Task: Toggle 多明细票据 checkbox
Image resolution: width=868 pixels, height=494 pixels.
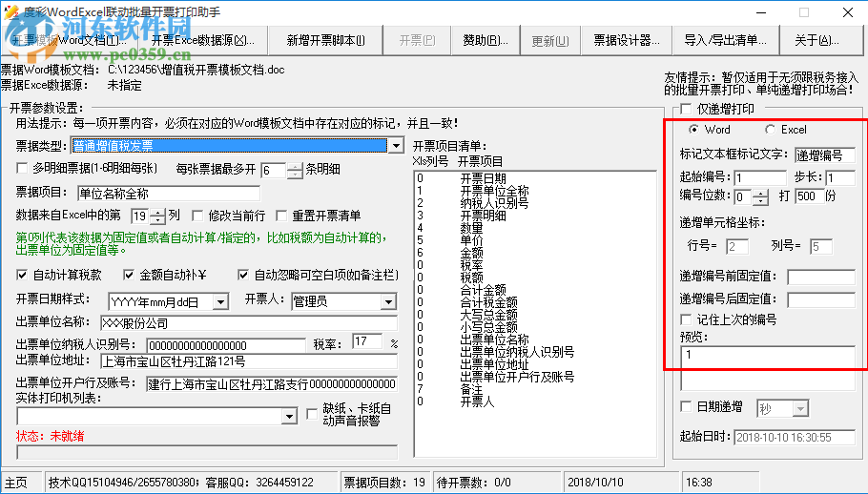Action: 22,168
